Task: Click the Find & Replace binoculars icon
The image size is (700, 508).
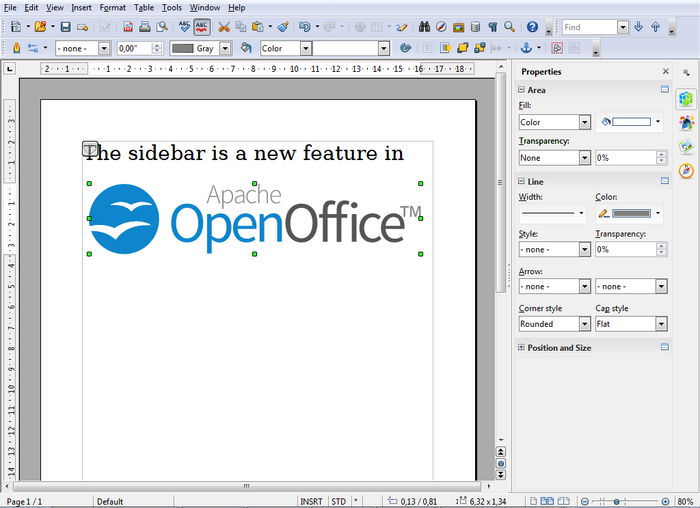Action: coord(424,27)
